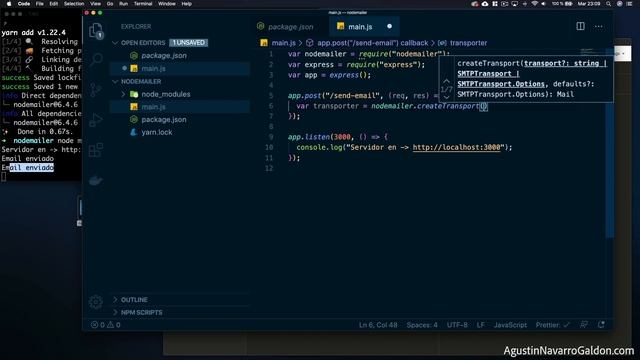Screen dimensions: 640x360
Task: Open the View menu
Action: (x=95, y=4)
